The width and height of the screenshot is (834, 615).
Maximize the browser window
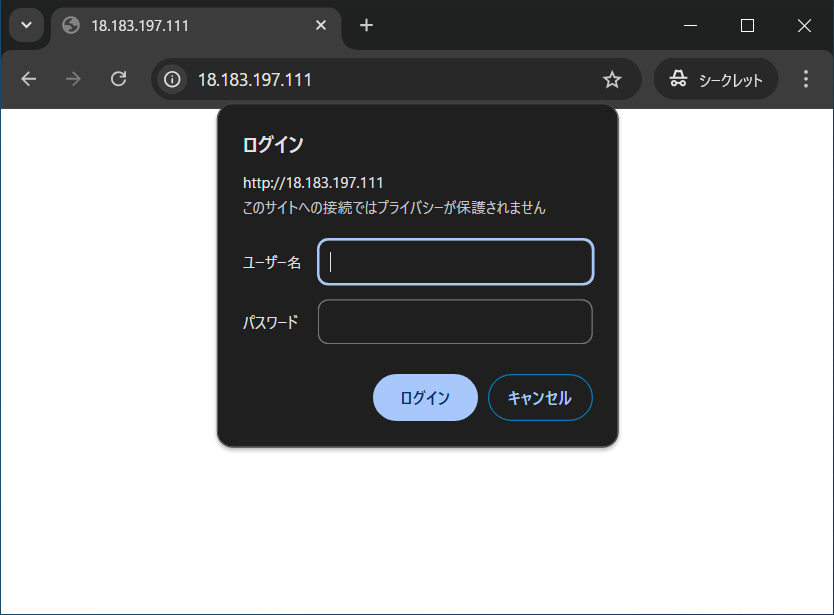pyautogui.click(x=747, y=25)
